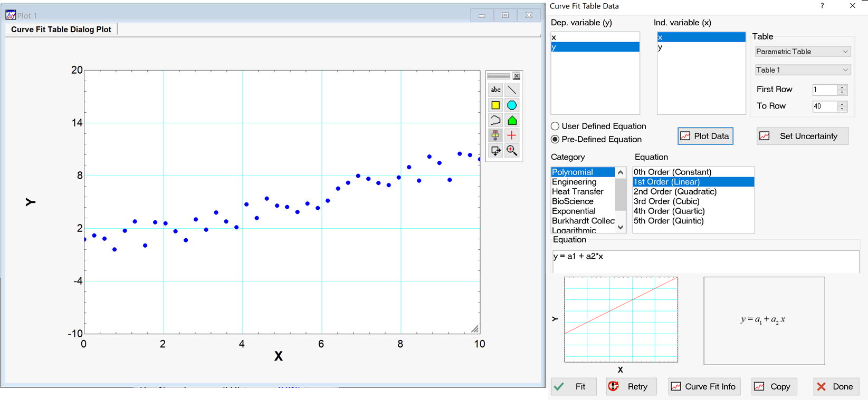Select the abc text tool
The height and width of the screenshot is (400, 868).
495,90
